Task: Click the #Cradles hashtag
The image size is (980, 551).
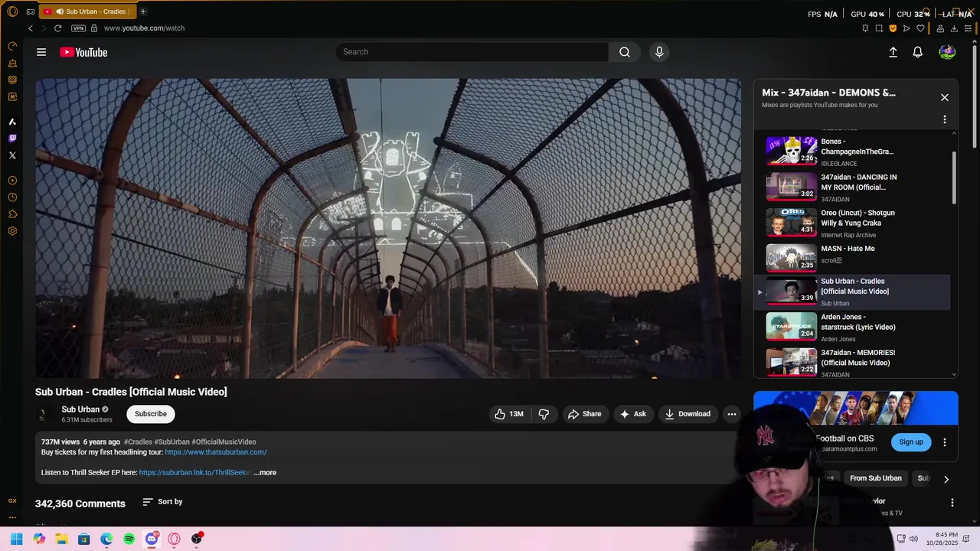Action: click(x=138, y=442)
